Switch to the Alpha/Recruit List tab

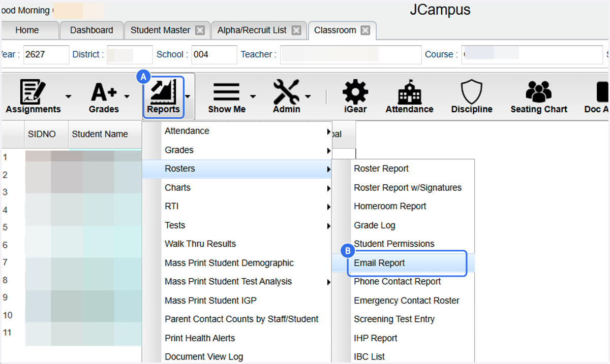[x=252, y=30]
